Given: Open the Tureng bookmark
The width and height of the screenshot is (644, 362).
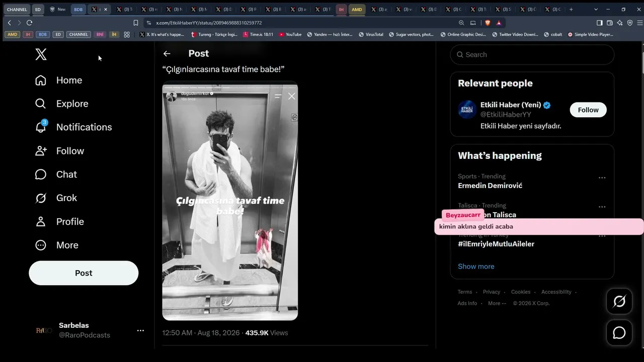Looking at the screenshot, I should point(214,35).
